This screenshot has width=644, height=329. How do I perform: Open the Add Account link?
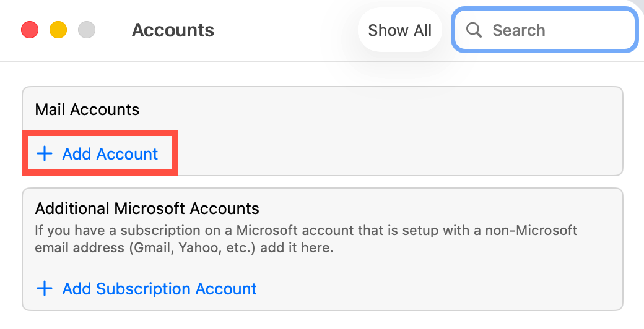click(x=110, y=154)
